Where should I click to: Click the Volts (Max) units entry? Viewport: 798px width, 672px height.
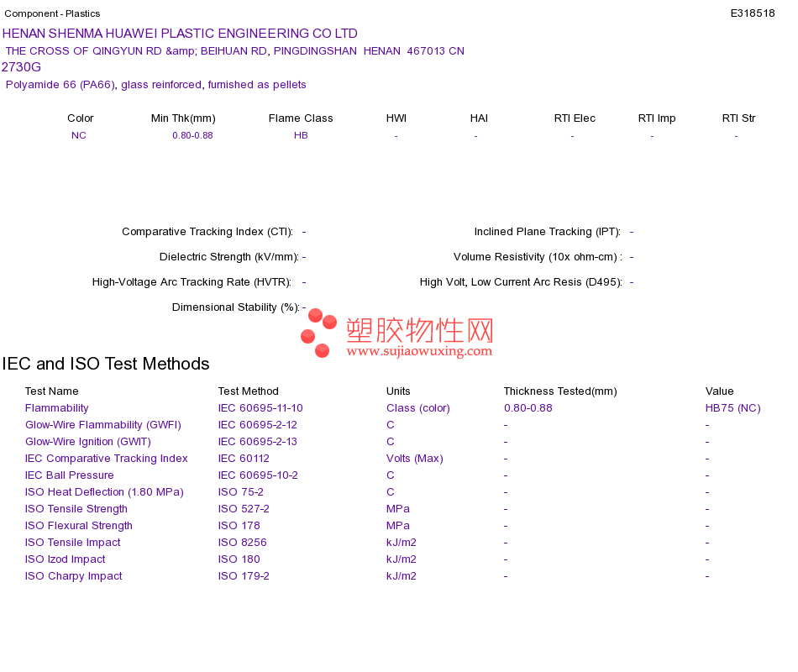coord(415,458)
